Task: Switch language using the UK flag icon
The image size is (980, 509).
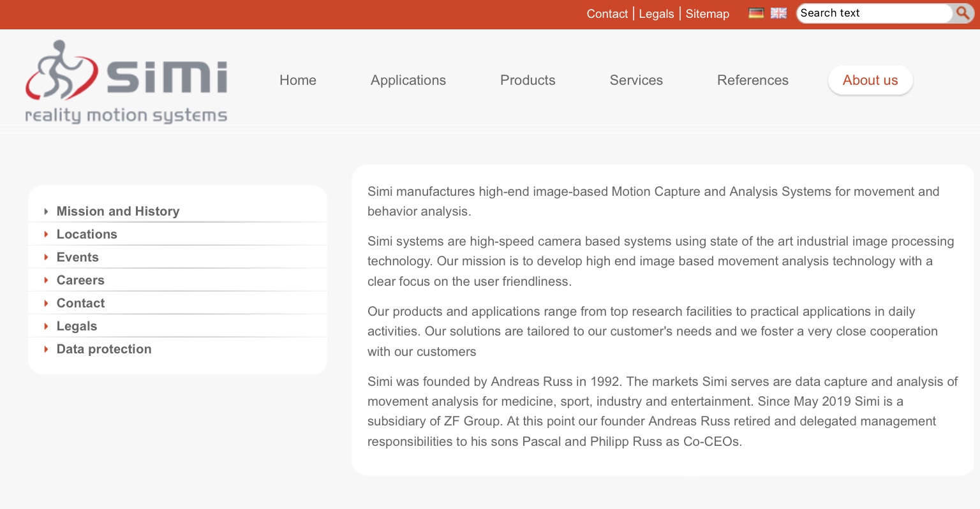Action: pos(778,13)
